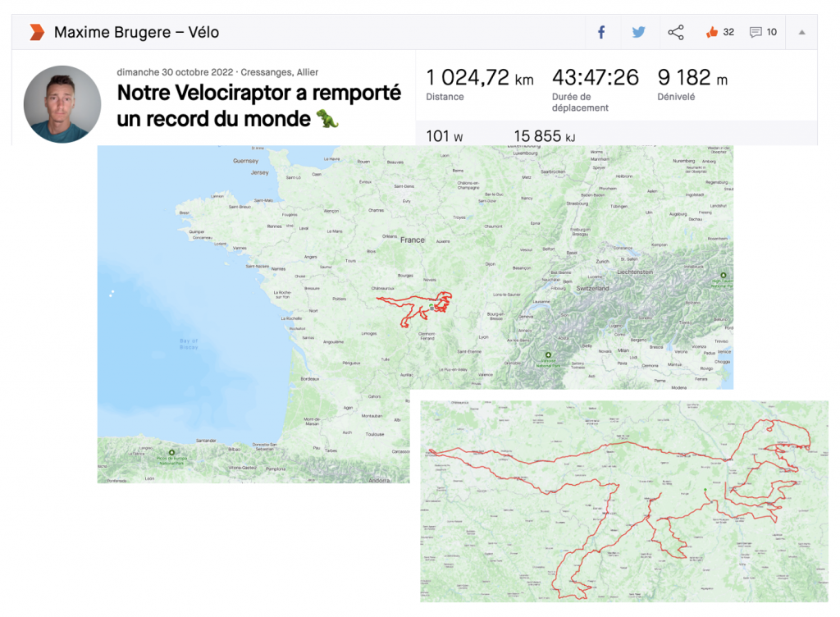Click the Maxime Brugere – Vélo title

136,32
